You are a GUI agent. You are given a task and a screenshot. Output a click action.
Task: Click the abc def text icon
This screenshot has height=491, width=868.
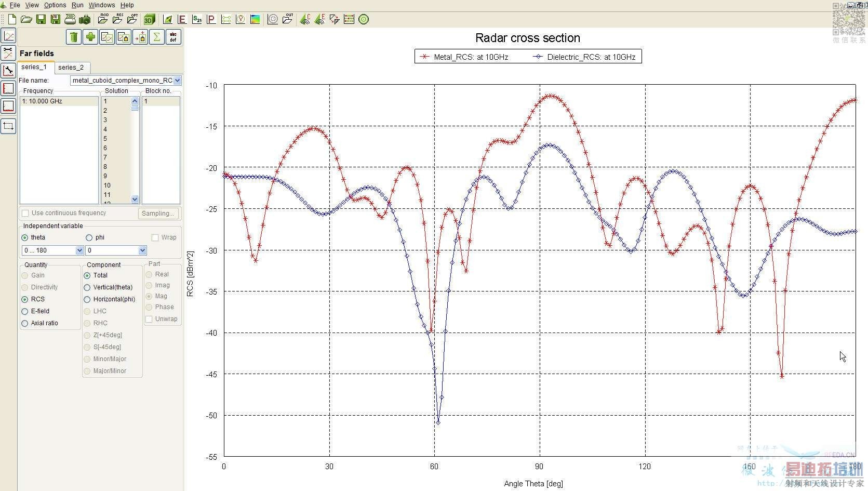click(x=173, y=37)
